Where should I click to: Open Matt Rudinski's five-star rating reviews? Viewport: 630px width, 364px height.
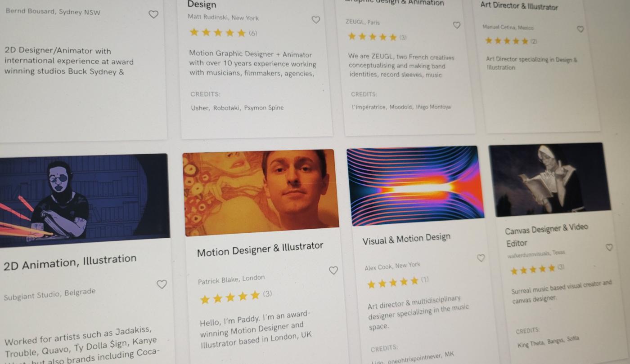223,32
